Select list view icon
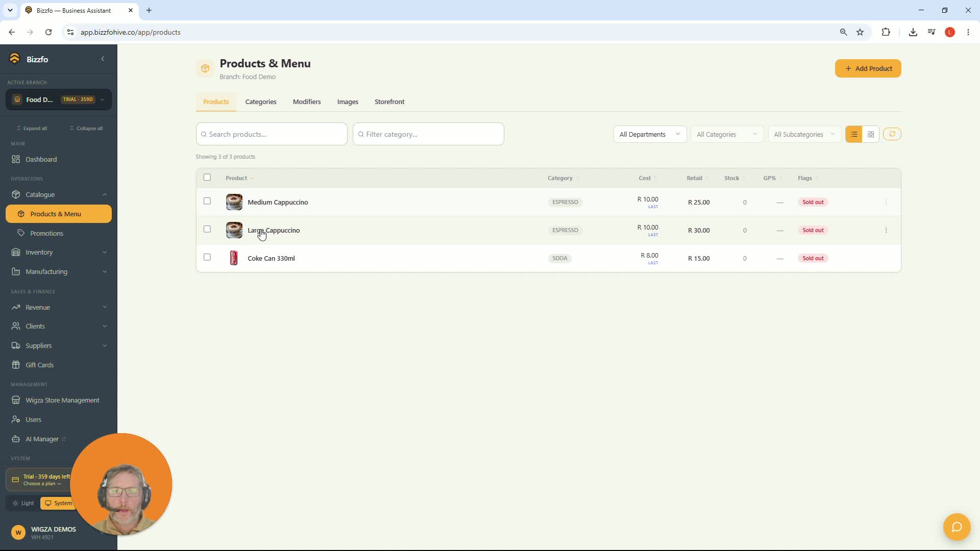980x551 pixels. tap(854, 134)
